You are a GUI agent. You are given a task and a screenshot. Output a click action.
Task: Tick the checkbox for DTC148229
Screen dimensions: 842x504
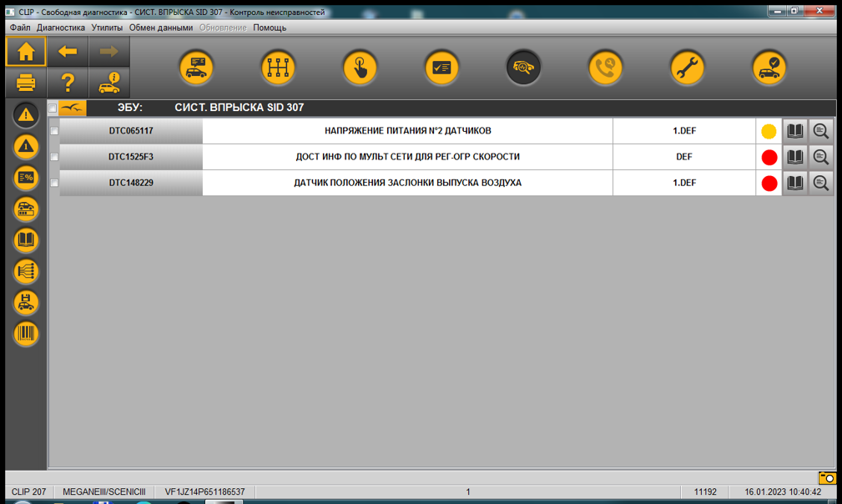pyautogui.click(x=54, y=183)
